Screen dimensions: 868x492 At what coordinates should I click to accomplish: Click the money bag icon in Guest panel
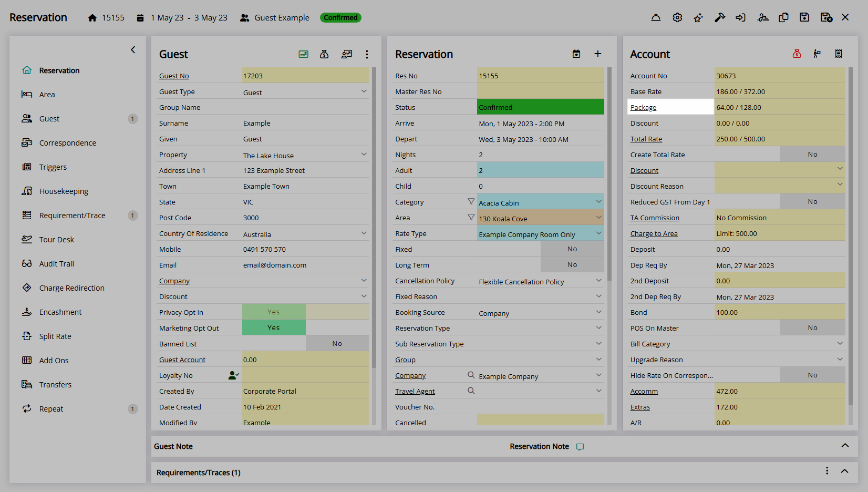324,54
